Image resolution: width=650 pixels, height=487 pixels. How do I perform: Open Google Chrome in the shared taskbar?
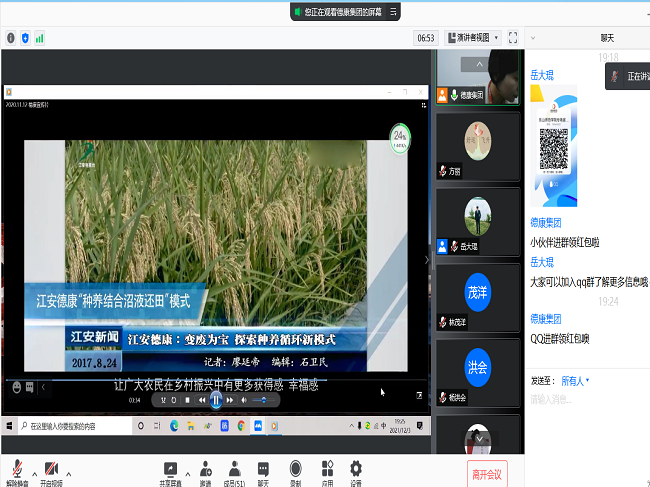tap(241, 426)
